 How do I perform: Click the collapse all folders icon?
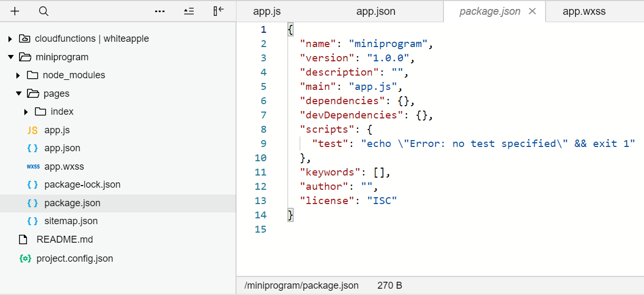(x=189, y=11)
